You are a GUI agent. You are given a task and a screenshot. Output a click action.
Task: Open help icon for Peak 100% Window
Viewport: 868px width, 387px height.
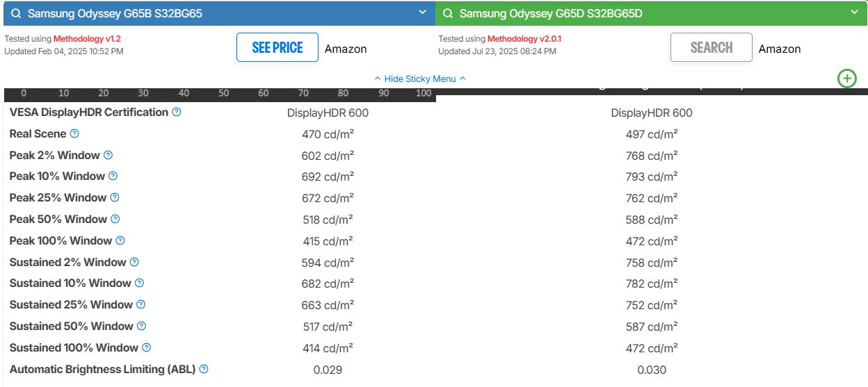click(x=120, y=240)
